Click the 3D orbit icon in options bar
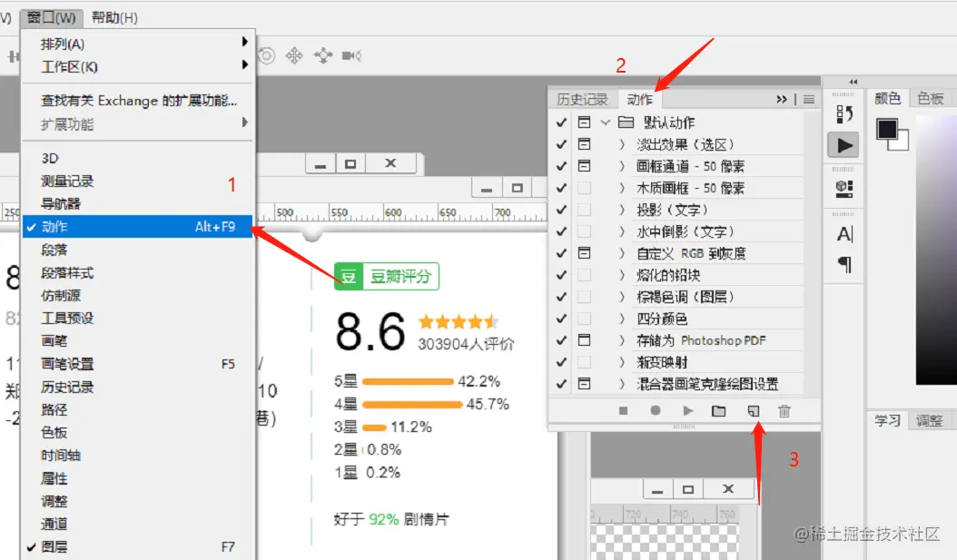The width and height of the screenshot is (957, 560). [x=266, y=56]
